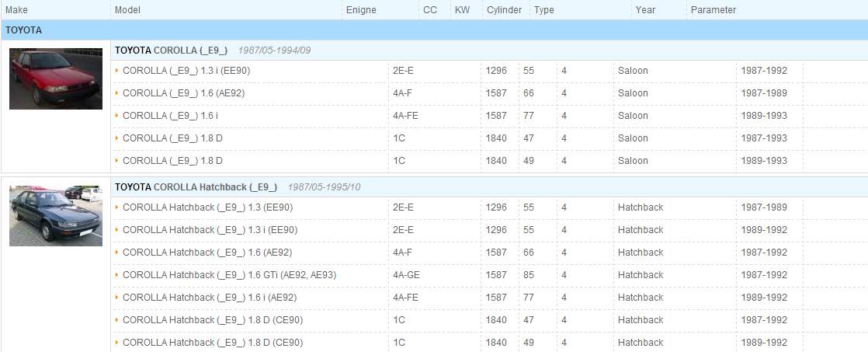Open COROLLA Hatchback 1.6 GTi (AE92, AE93) link

229,275
